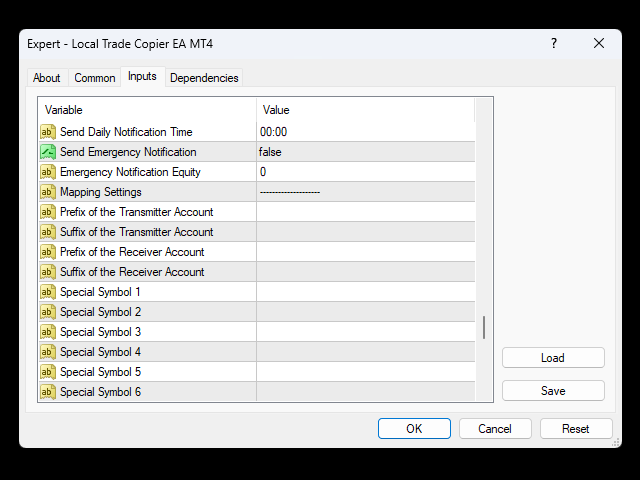640x480 pixels.
Task: Select the Suffix of the Transmitter Account label
Action: pos(137,232)
